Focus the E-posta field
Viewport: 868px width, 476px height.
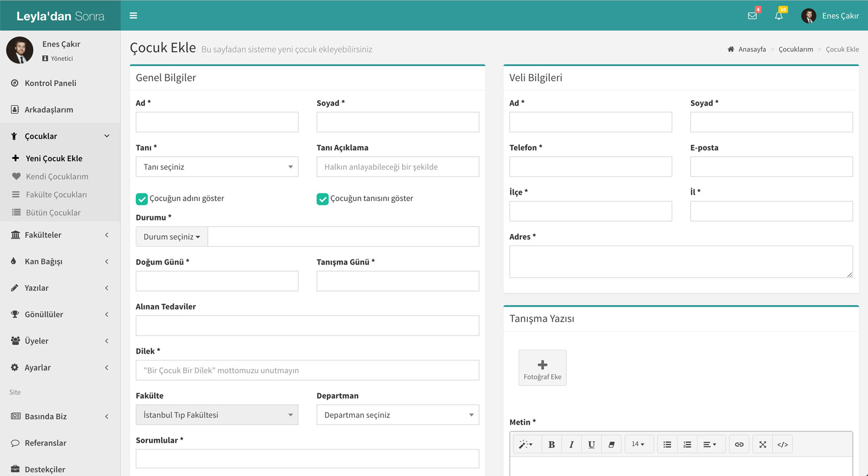(771, 167)
